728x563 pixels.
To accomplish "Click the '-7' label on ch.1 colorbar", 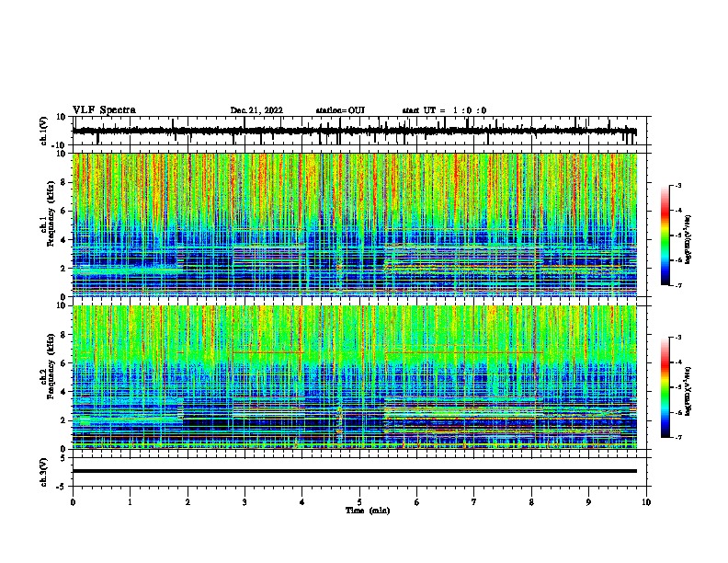I will [677, 285].
